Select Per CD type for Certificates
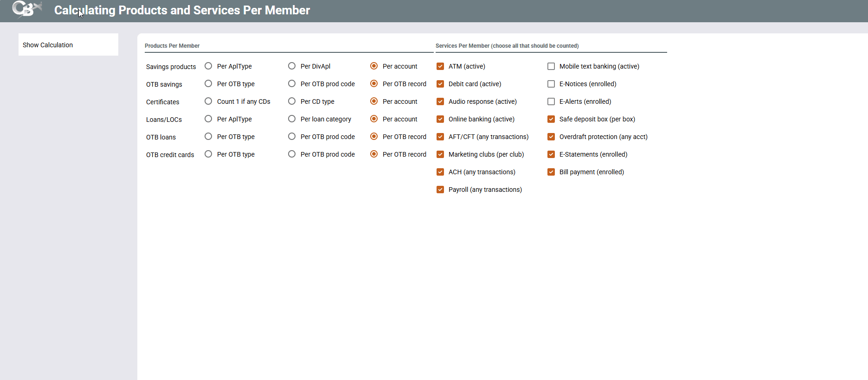Image resolution: width=868 pixels, height=380 pixels. (x=292, y=101)
